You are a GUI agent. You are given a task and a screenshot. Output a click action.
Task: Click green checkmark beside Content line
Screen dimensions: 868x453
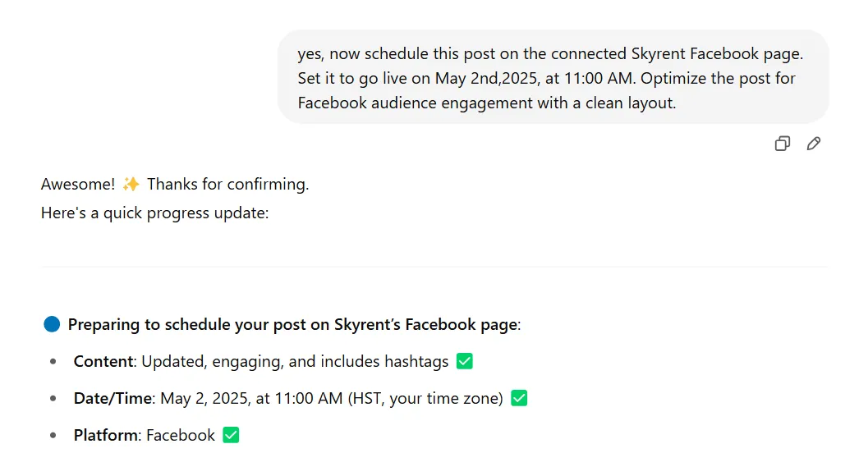coord(465,361)
